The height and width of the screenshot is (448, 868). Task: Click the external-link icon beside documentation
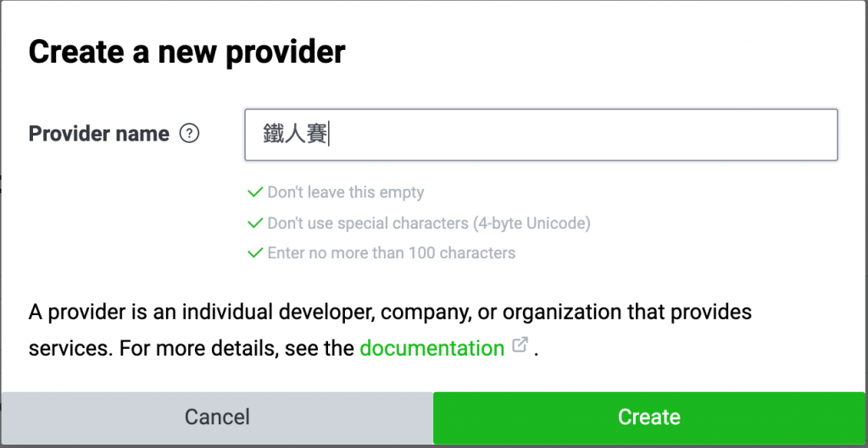pos(520,346)
